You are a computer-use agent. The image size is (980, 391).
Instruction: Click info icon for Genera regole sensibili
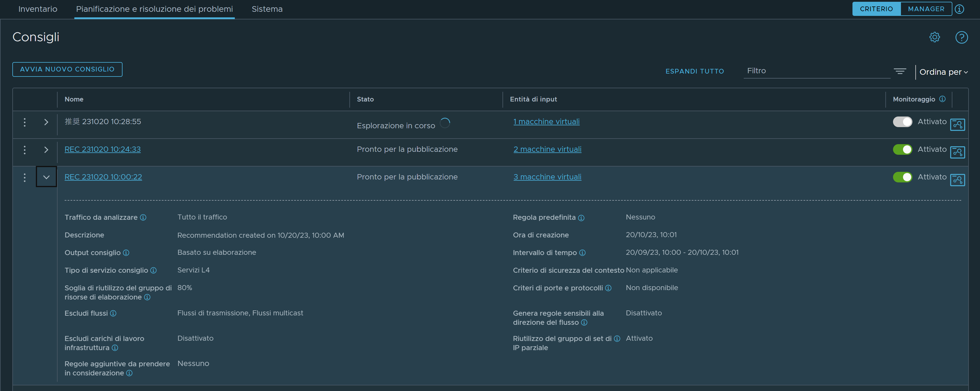pyautogui.click(x=584, y=323)
